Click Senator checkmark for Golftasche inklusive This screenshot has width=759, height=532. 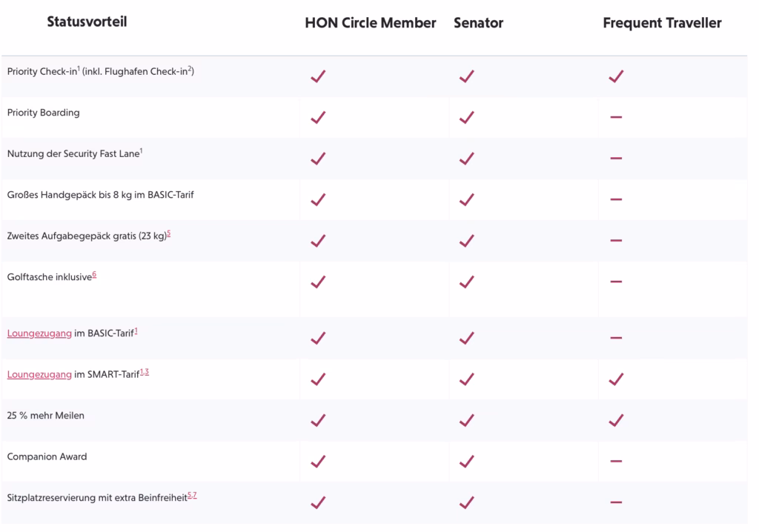tap(466, 282)
